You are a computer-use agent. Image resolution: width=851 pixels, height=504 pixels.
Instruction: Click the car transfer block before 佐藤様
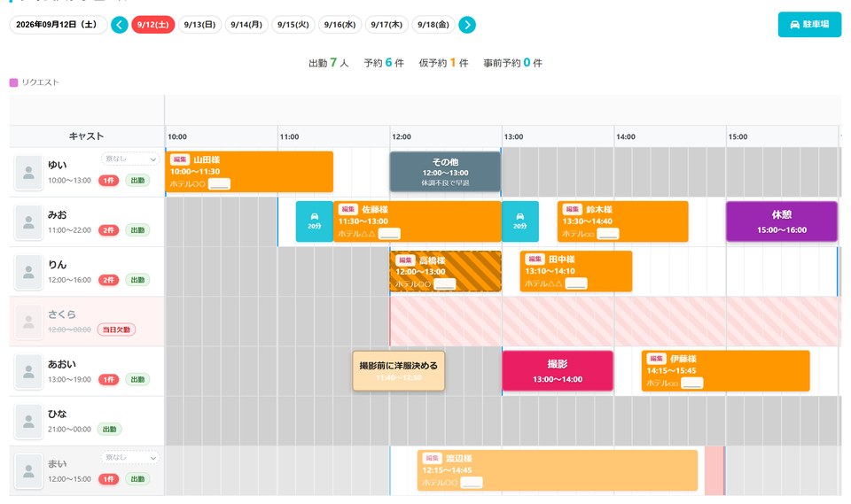click(x=314, y=221)
